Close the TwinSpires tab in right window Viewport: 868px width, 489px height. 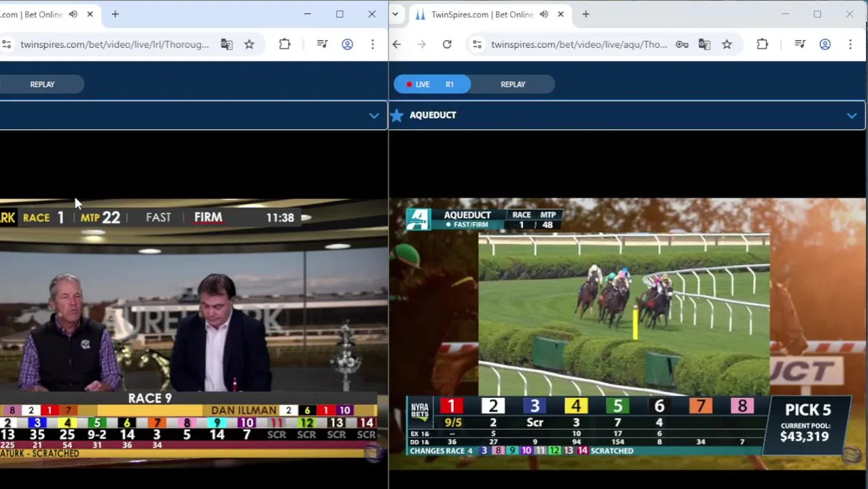click(x=560, y=14)
